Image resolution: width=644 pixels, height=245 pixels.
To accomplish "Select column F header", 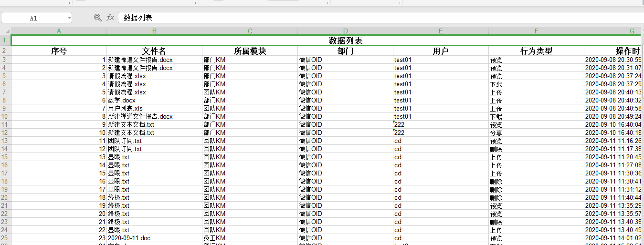I will 536,31.
